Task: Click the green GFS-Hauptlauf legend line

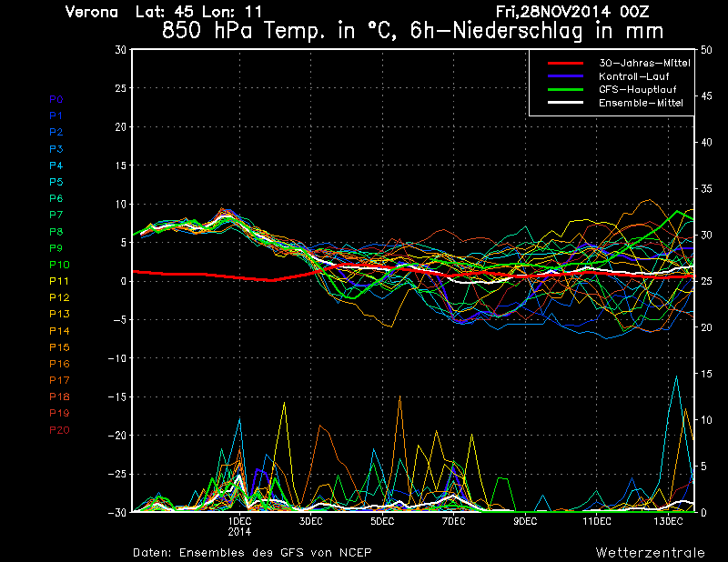Action: click(565, 89)
